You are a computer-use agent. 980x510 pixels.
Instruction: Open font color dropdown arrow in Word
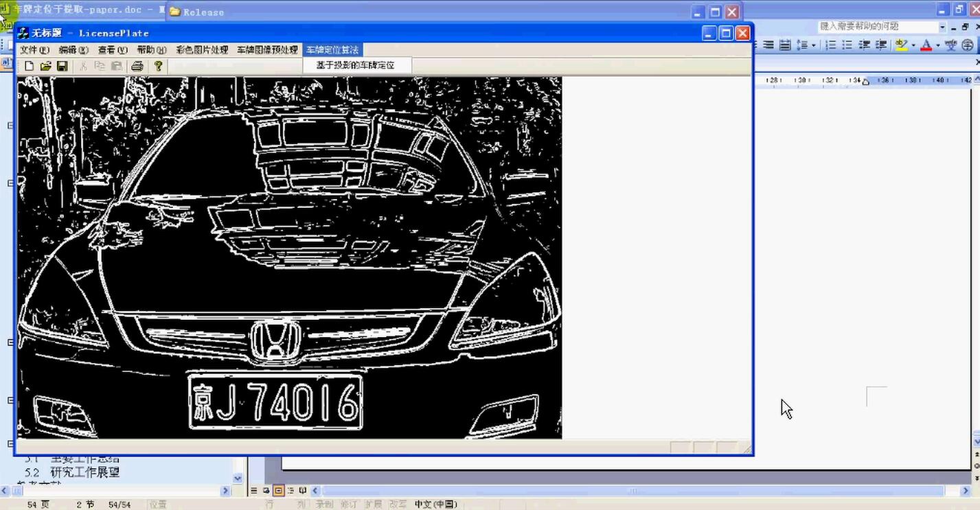click(937, 45)
